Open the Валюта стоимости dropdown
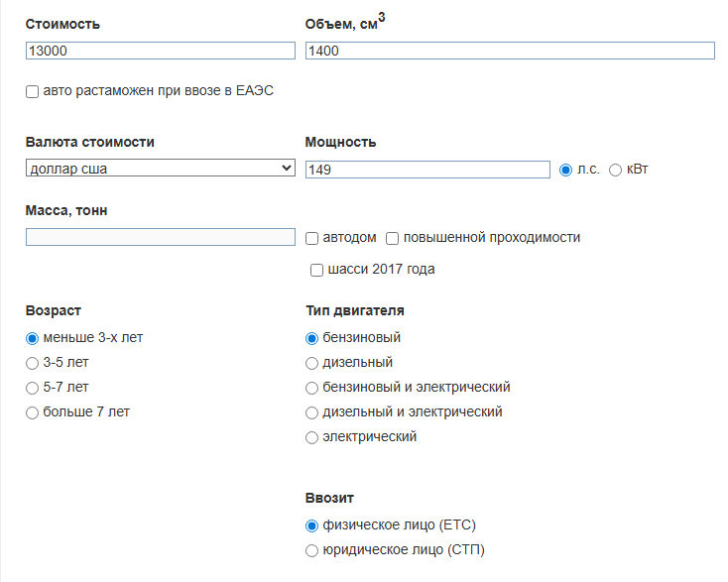Viewport: 728px width, 582px height. click(160, 168)
